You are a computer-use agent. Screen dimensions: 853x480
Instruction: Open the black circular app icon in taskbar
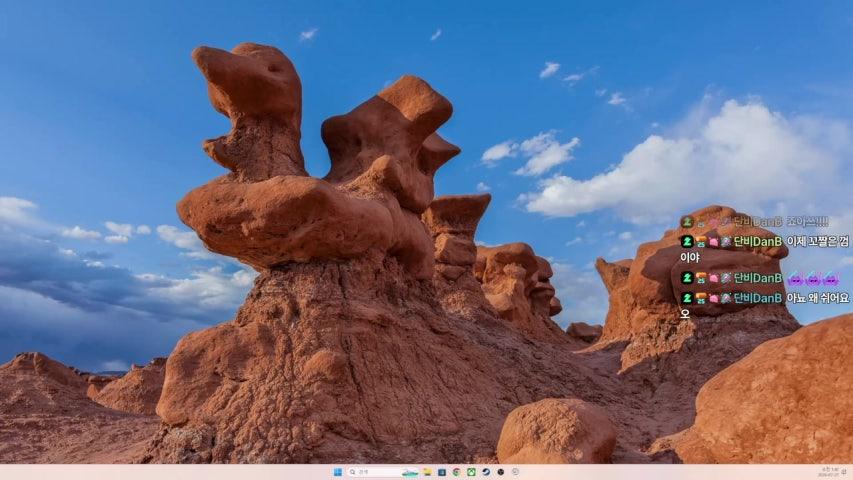pyautogui.click(x=500, y=472)
